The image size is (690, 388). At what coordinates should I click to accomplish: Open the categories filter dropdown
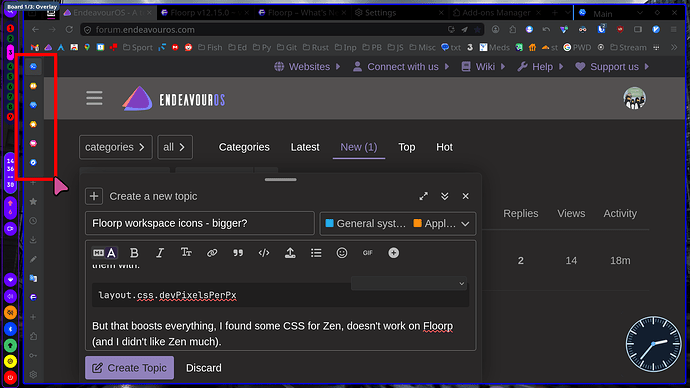116,147
